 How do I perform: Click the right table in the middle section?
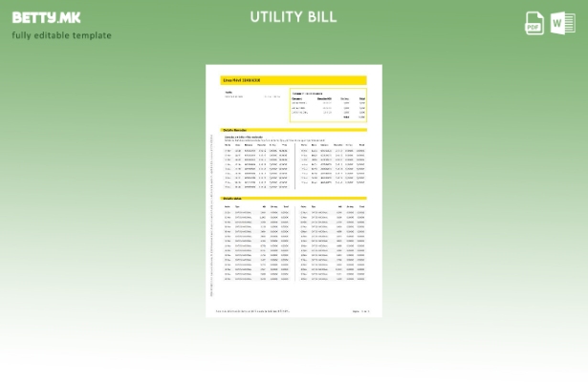point(332,164)
